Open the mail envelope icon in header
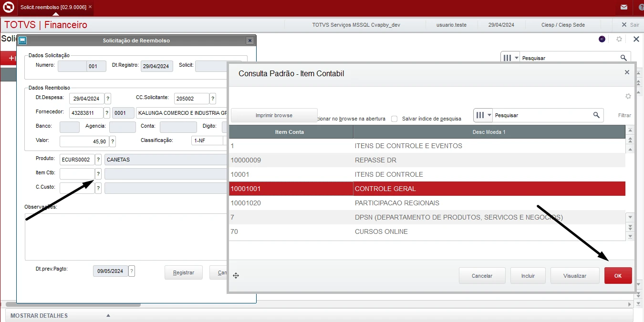Screen dimensions: 644x322 pos(623,8)
